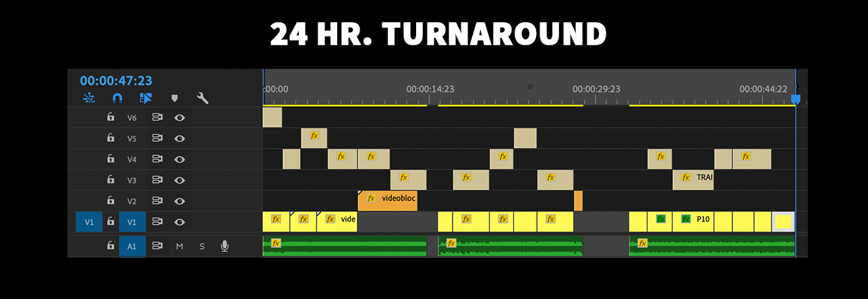Toggle sync lock on track V3
The width and height of the screenshot is (868, 299).
157,180
